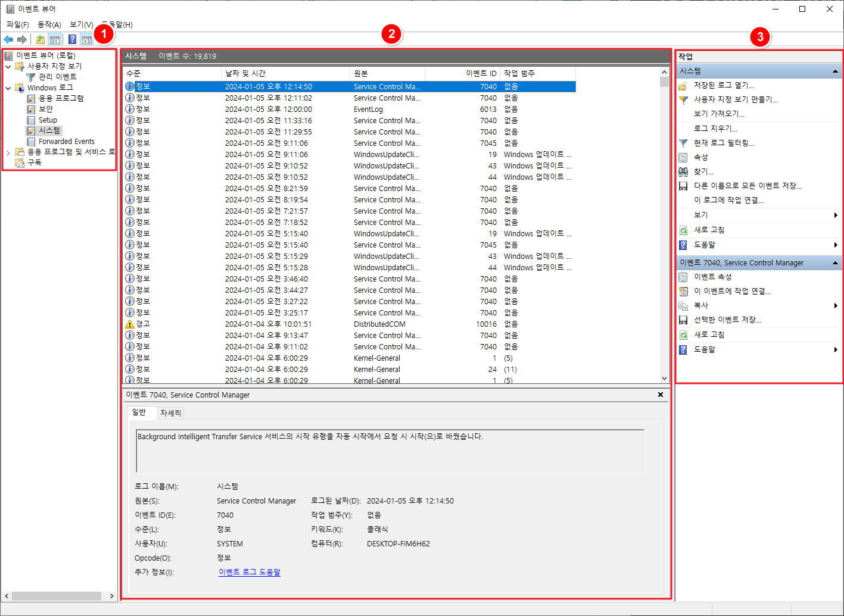This screenshot has height=616, width=844.
Task: Toggle the Show/Hide Action Pane toolbar icon
Action: point(87,39)
